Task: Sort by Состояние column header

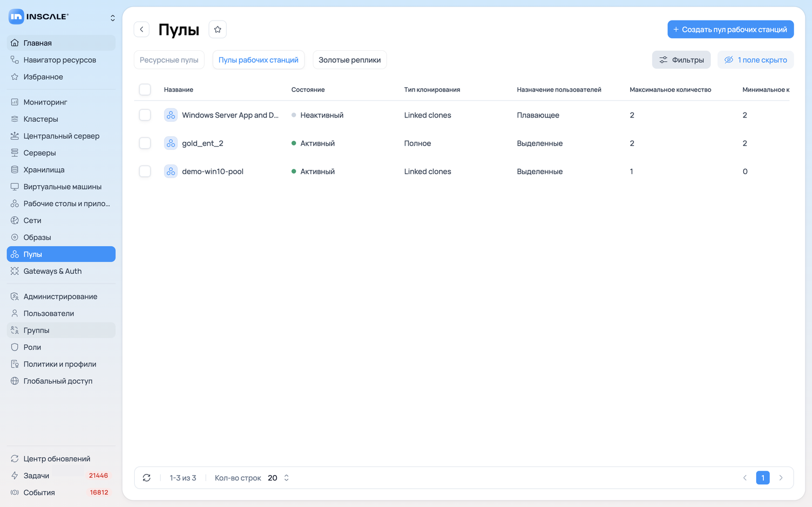Action: (x=308, y=90)
